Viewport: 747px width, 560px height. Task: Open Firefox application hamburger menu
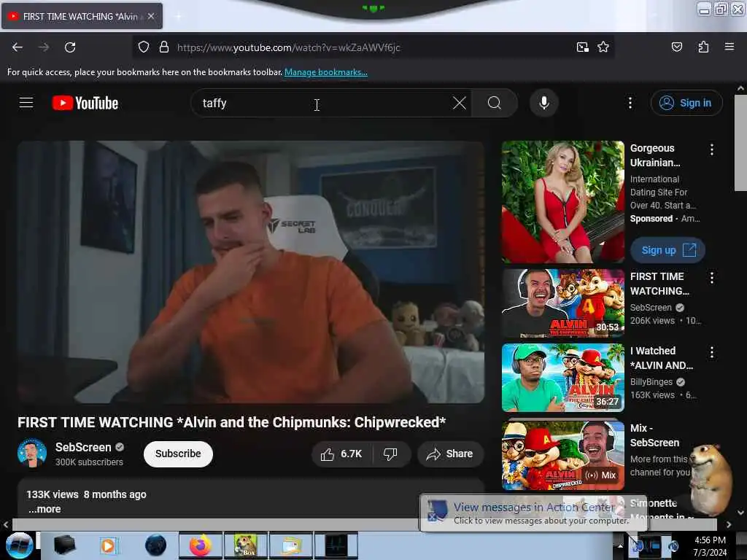pos(729,47)
